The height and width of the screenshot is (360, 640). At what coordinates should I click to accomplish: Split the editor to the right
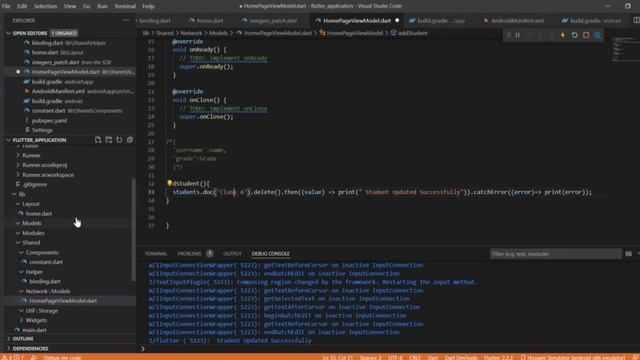click(636, 20)
